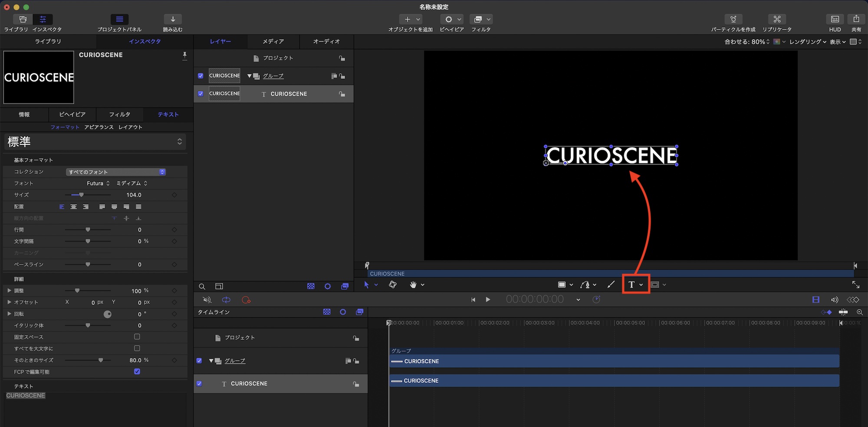Select the Text tool in canvas toolbar

[x=631, y=285]
